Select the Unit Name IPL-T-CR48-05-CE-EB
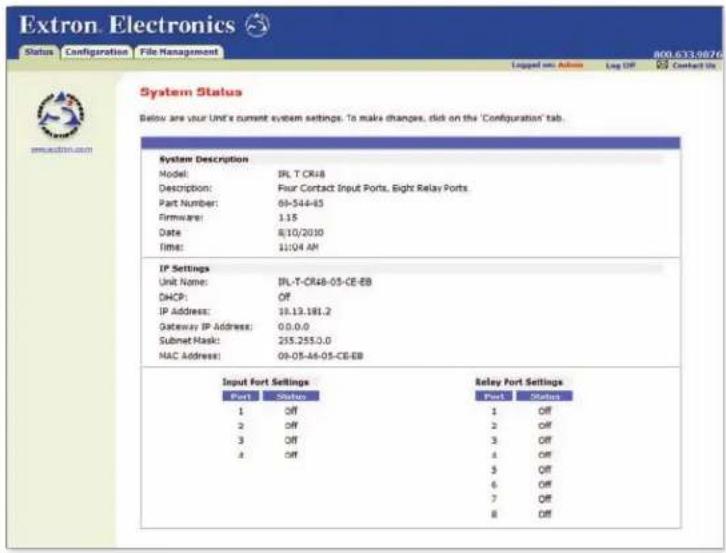The height and width of the screenshot is (553, 726). tap(325, 282)
